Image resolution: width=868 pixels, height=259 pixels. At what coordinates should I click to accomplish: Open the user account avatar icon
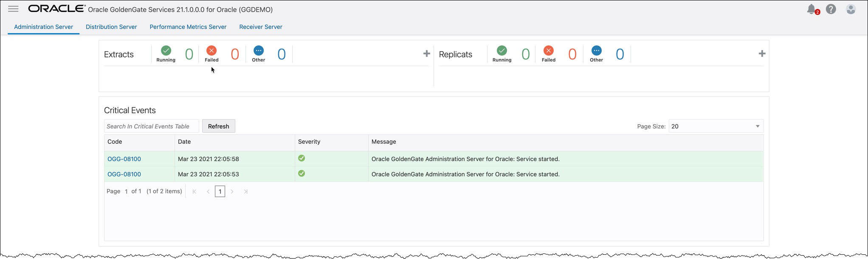[x=851, y=9]
